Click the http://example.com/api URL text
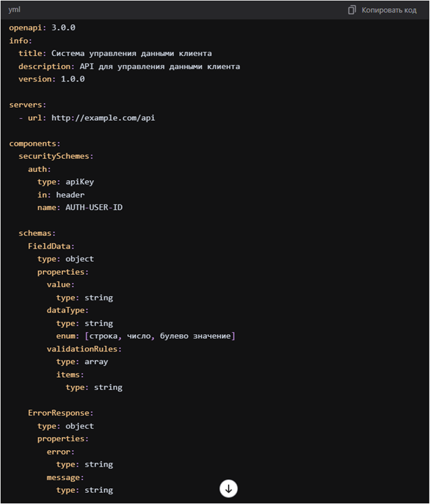 (x=103, y=118)
